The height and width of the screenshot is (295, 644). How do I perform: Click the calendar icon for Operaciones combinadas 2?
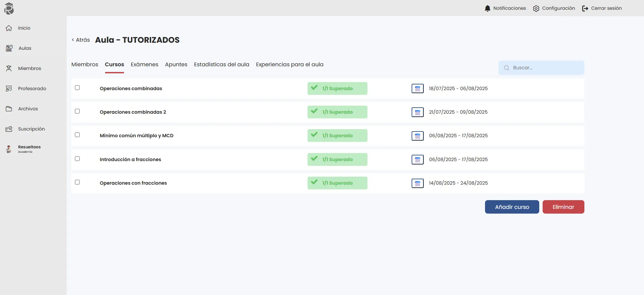tap(417, 112)
